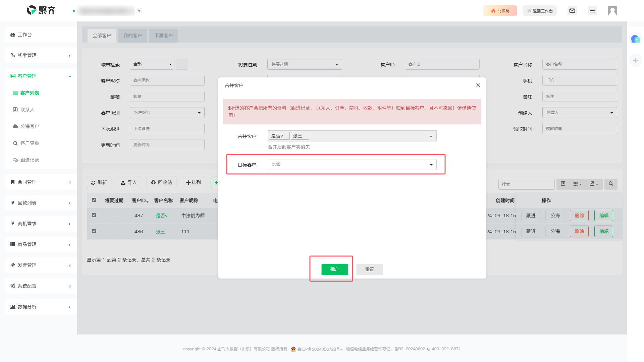The image size is (644, 362).
Task: Switch to 全部客户 tab
Action: coord(102,36)
